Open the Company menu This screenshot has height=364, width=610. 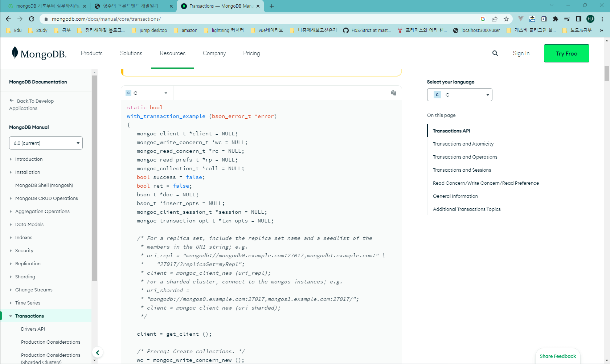tap(214, 53)
